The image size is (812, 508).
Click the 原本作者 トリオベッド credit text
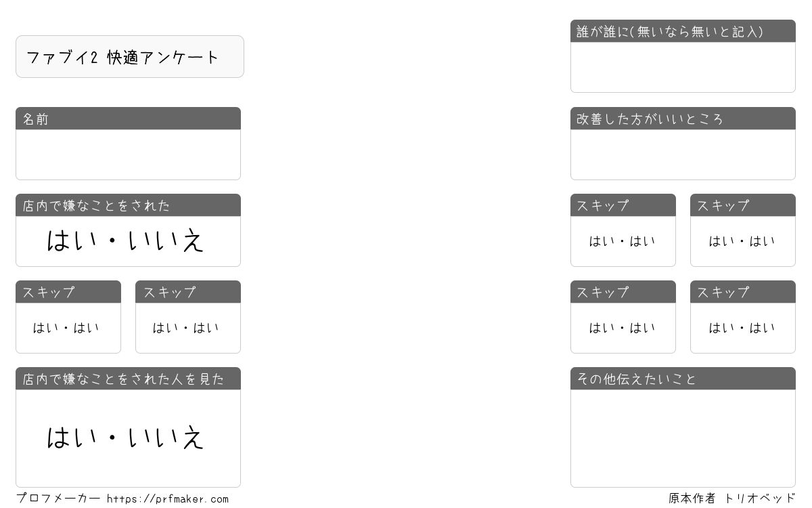(732, 499)
